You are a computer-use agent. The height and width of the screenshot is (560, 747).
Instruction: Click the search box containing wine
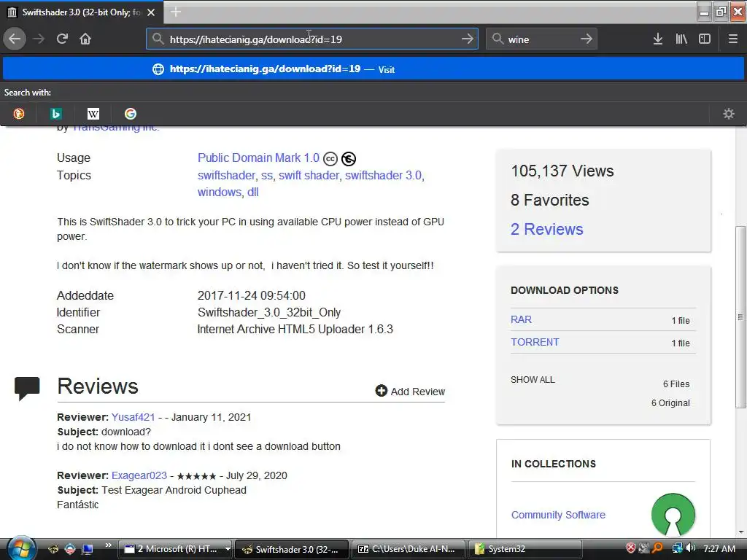(x=541, y=39)
